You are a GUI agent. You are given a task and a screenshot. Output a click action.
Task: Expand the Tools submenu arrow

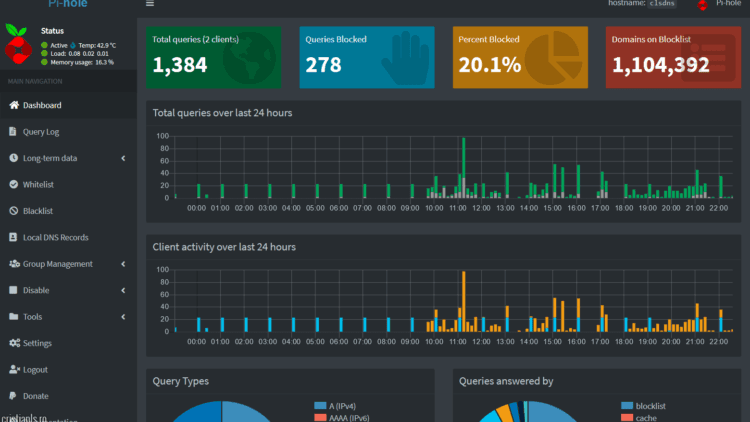pyautogui.click(x=122, y=317)
